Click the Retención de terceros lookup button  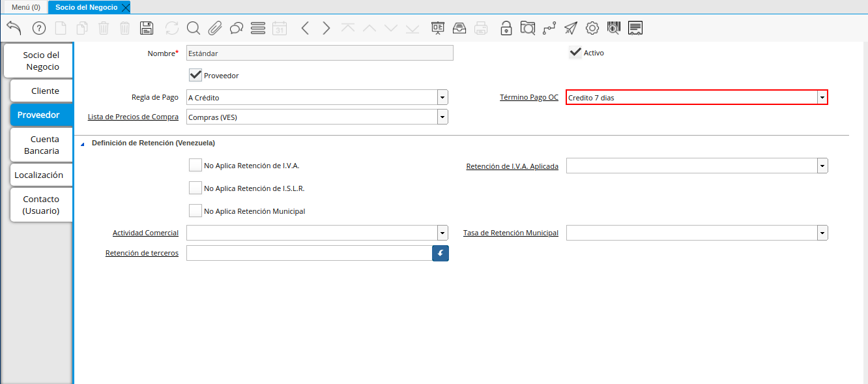point(441,253)
